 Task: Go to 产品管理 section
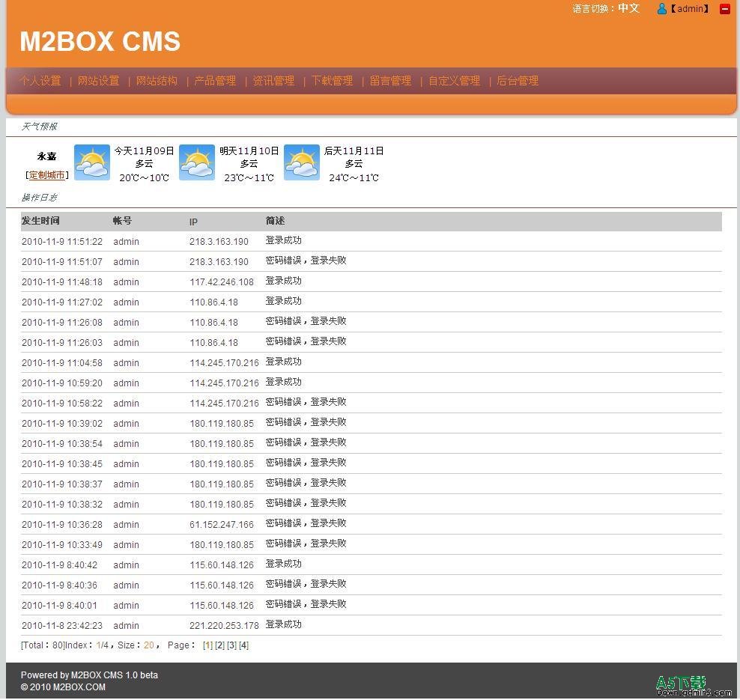[216, 81]
